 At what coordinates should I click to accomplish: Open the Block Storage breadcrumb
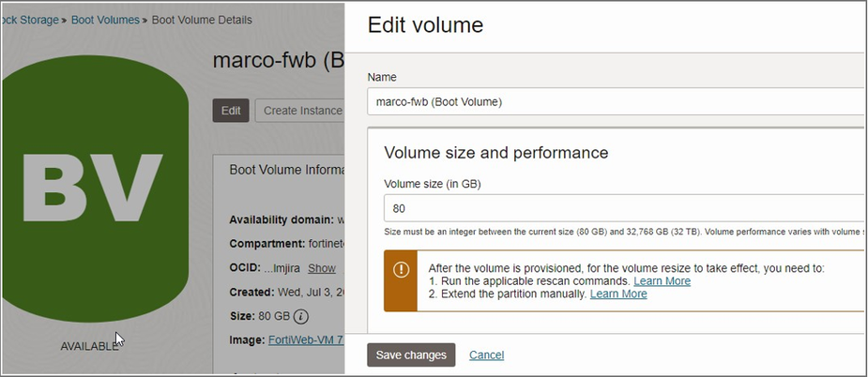coord(32,20)
